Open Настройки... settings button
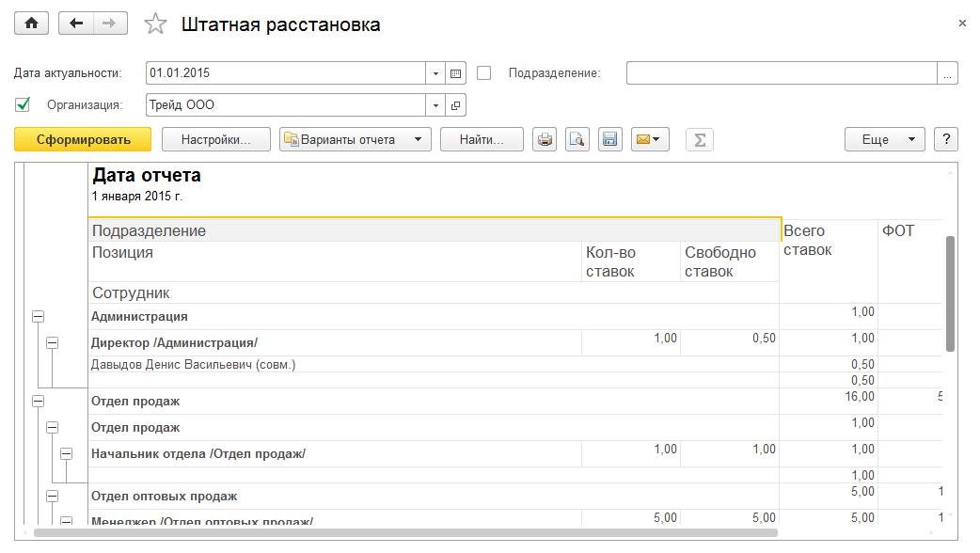 tap(215, 140)
